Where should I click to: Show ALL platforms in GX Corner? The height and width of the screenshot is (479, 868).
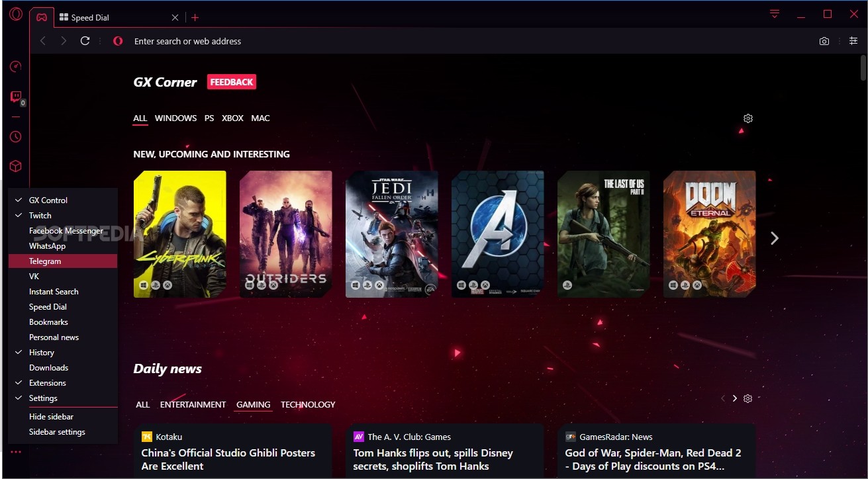[140, 118]
